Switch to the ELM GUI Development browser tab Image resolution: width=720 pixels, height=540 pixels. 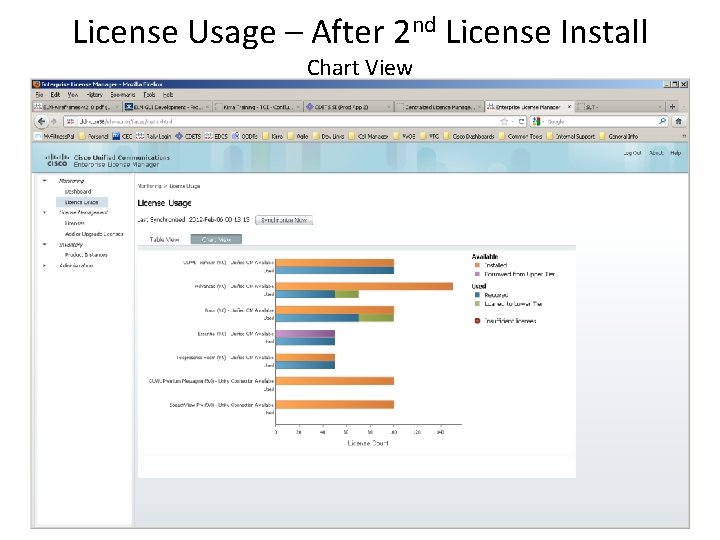pos(168,107)
